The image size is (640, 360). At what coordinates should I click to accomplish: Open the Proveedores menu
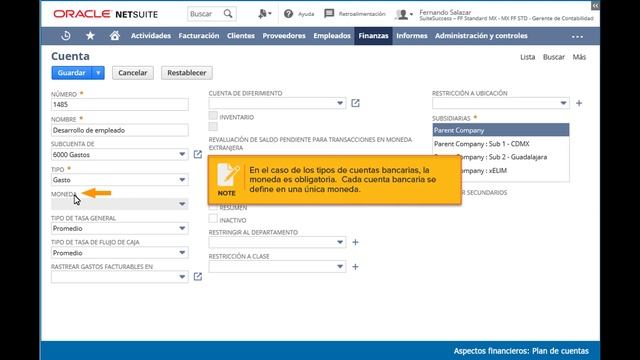click(x=284, y=36)
